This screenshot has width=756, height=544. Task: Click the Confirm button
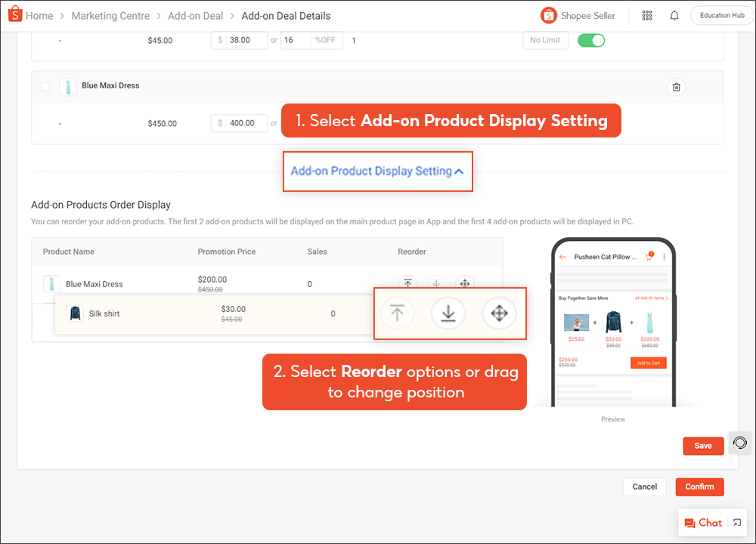699,487
